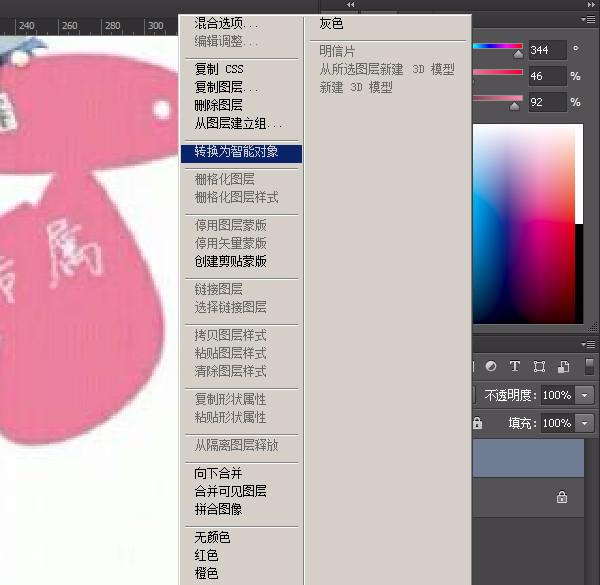Choose 转换为智能对象 from the context menu
Image resolution: width=600 pixels, height=585 pixels.
click(x=236, y=152)
